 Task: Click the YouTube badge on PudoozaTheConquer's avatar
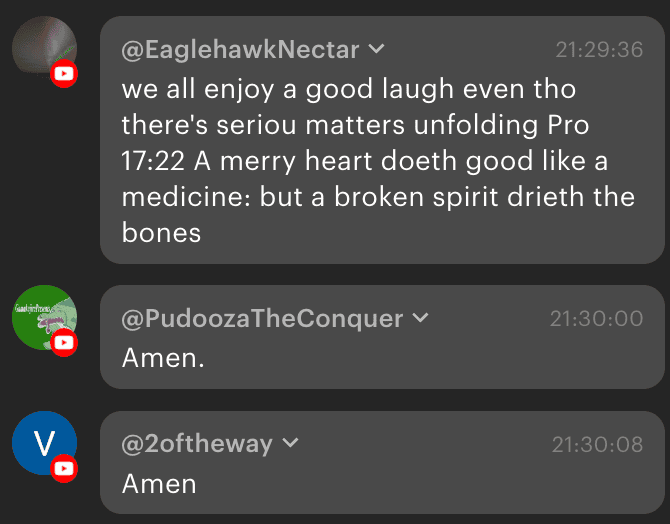point(64,343)
